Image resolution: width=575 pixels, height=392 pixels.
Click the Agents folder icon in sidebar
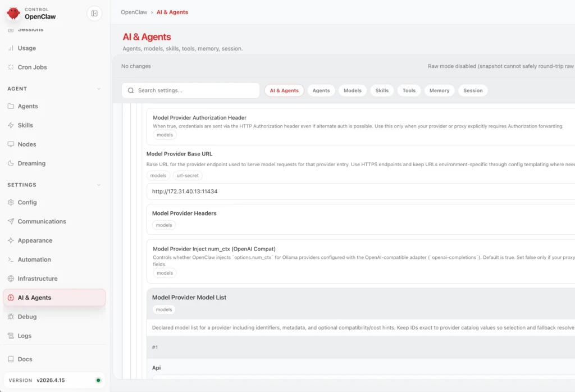pyautogui.click(x=11, y=106)
